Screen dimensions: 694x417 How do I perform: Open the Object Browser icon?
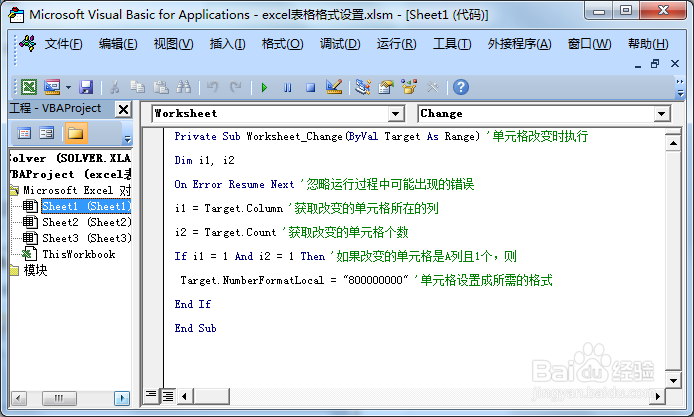coord(409,87)
